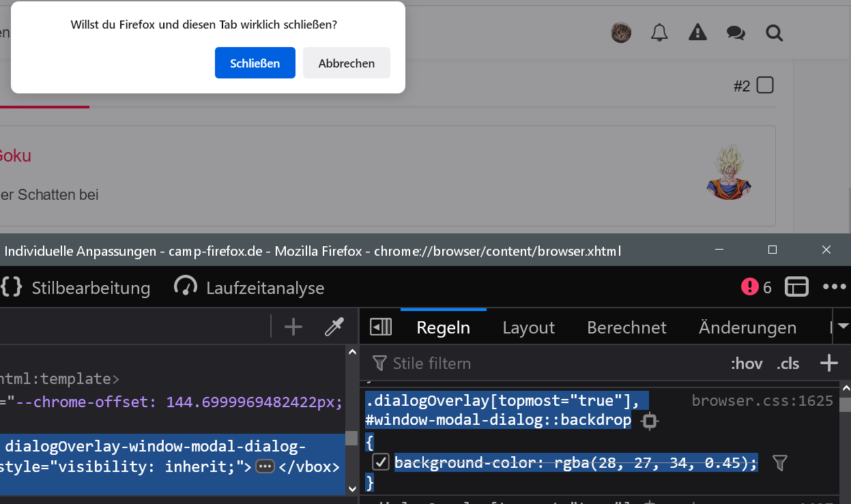
Task: Open the conversations chat bubble icon
Action: tap(736, 32)
